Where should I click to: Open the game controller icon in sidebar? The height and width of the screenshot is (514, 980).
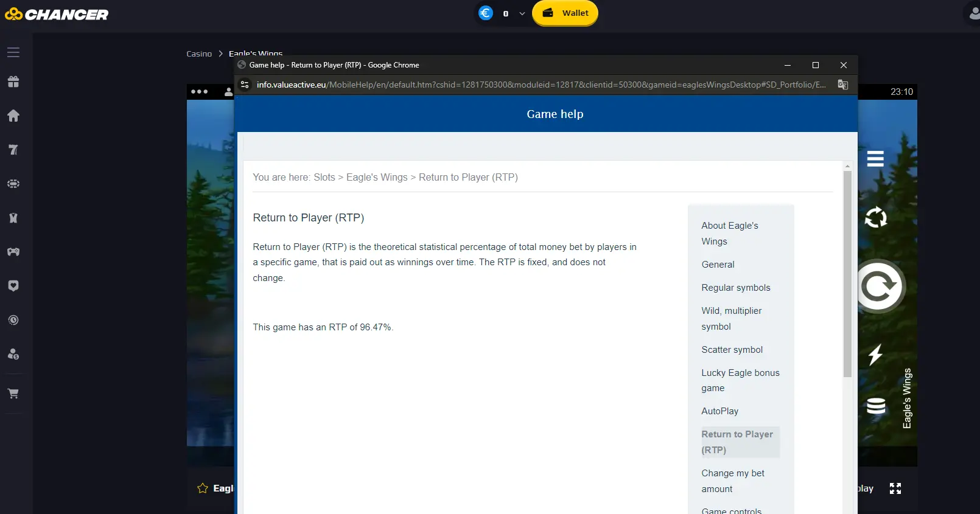point(13,252)
